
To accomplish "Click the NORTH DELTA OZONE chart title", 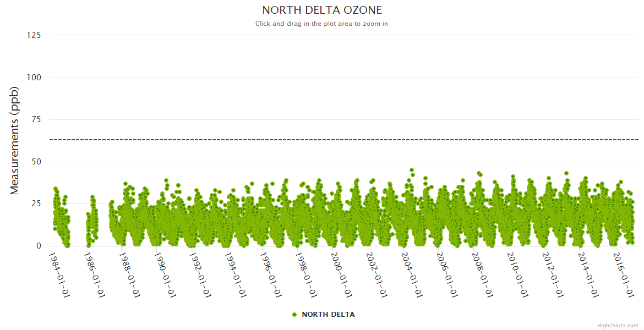I will pyautogui.click(x=321, y=10).
